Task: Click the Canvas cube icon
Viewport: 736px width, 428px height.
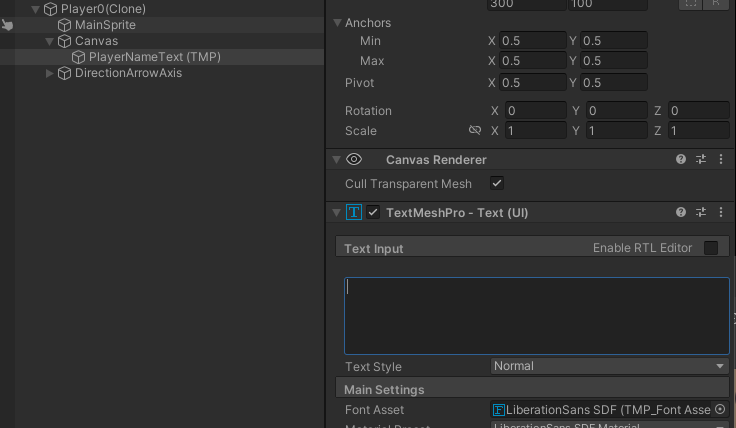Action: (x=64, y=41)
